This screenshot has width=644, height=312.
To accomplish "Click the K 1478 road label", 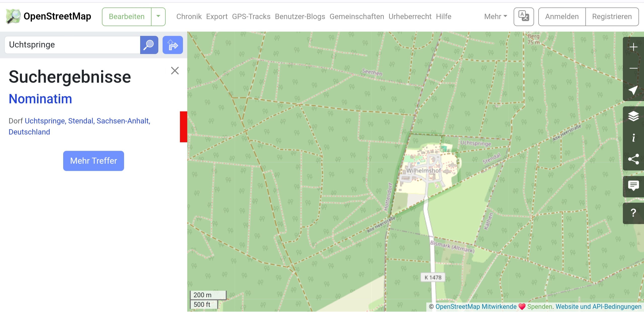I will coord(433,277).
